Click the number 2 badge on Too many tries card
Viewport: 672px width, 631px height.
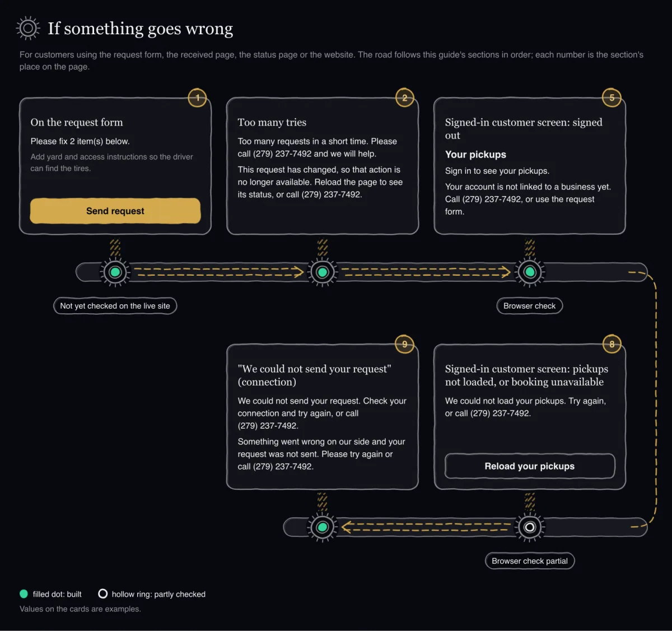pyautogui.click(x=404, y=98)
